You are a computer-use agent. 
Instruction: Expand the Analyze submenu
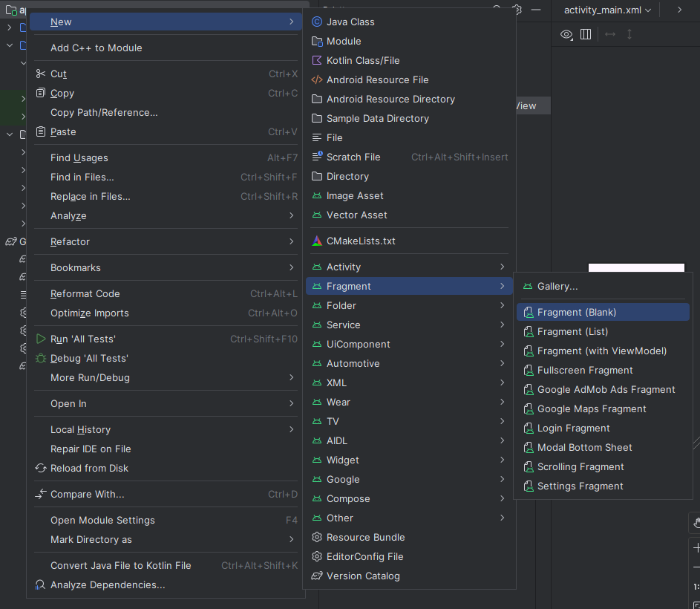(x=166, y=216)
